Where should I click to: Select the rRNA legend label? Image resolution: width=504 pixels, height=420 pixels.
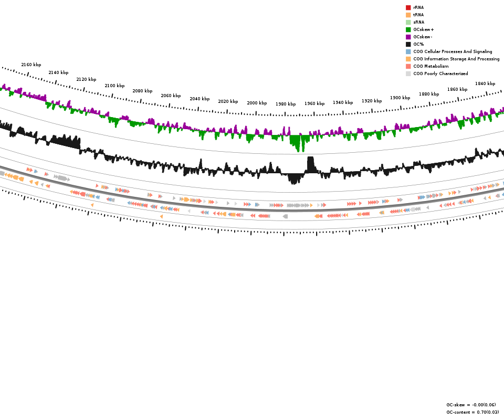click(x=418, y=7)
